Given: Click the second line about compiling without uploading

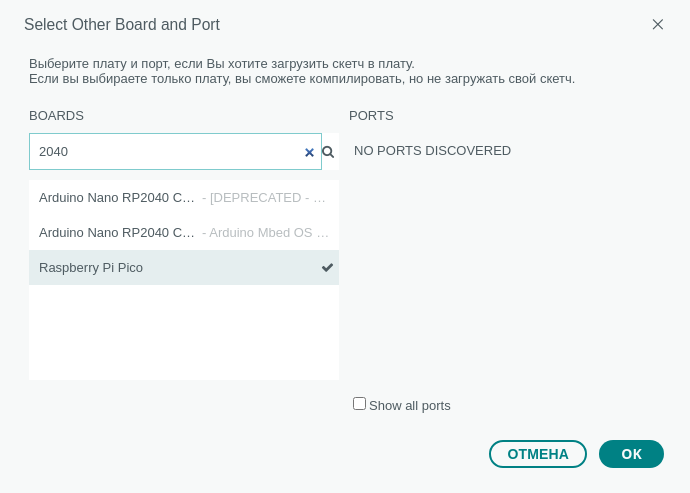Looking at the screenshot, I should [302, 79].
